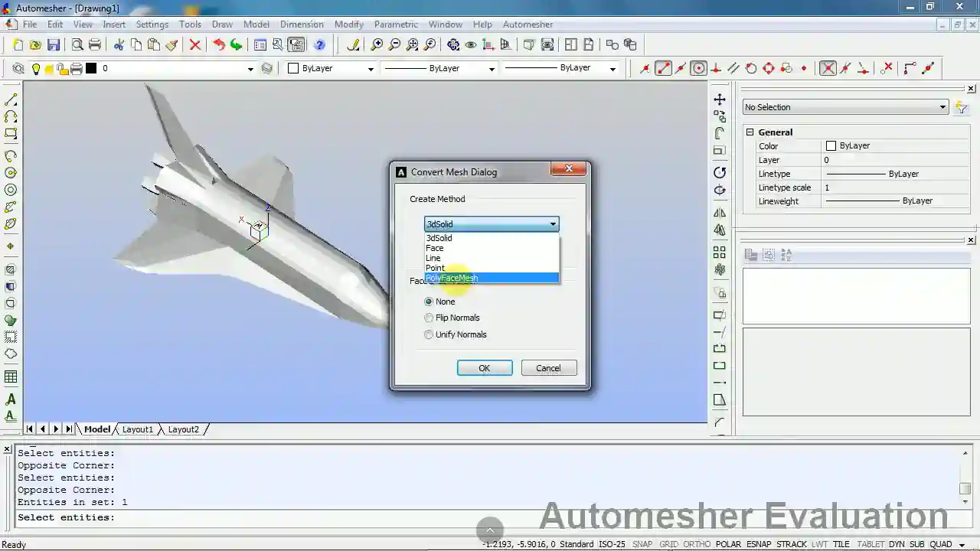Select the Flip Normals option

click(429, 318)
